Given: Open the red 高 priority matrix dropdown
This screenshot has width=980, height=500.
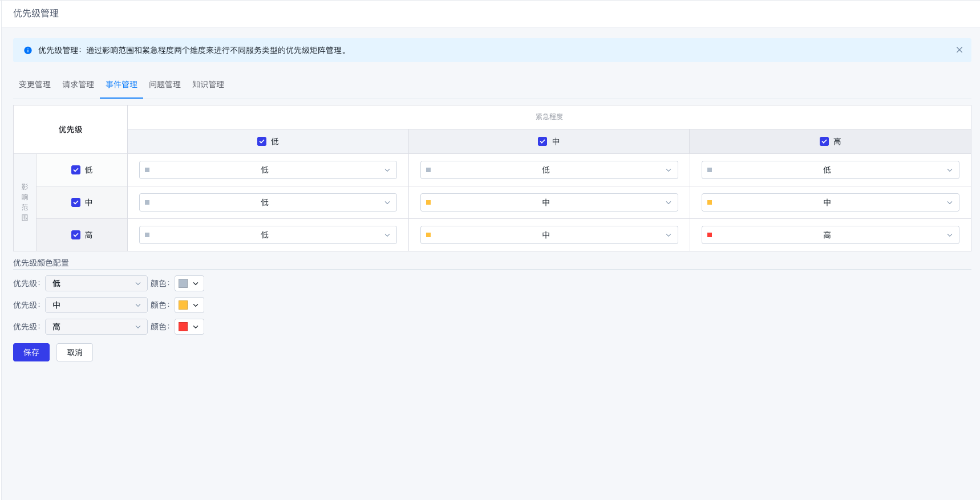Looking at the screenshot, I should 830,235.
